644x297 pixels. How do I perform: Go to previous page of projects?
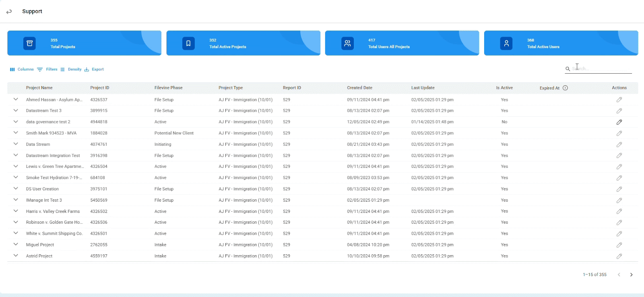coord(619,275)
